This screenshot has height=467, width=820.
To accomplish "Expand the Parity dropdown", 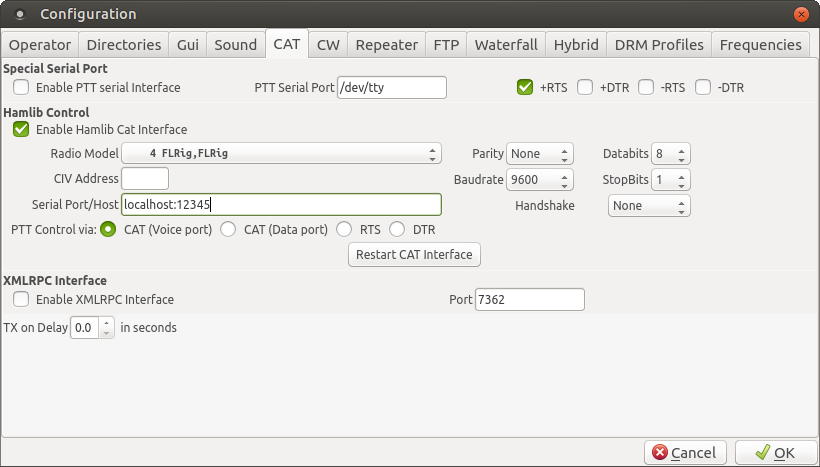I will pos(539,154).
